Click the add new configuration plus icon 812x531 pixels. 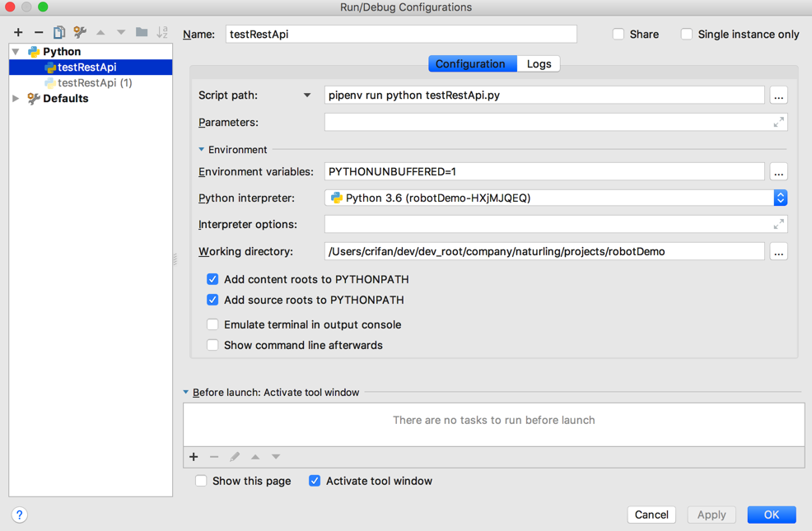pos(18,33)
